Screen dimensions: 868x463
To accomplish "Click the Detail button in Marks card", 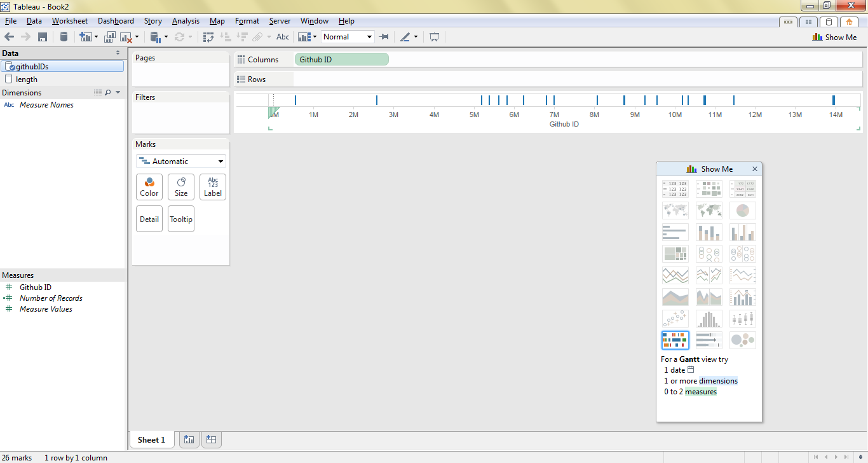I will [149, 219].
